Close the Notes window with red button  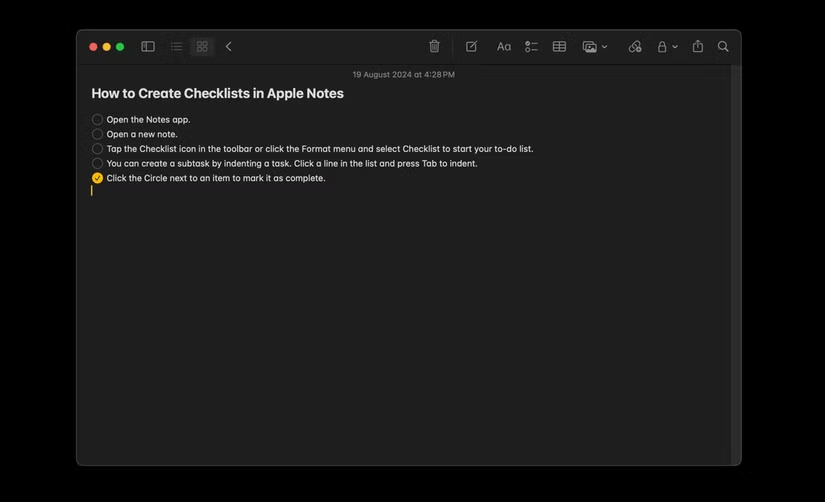pos(93,47)
